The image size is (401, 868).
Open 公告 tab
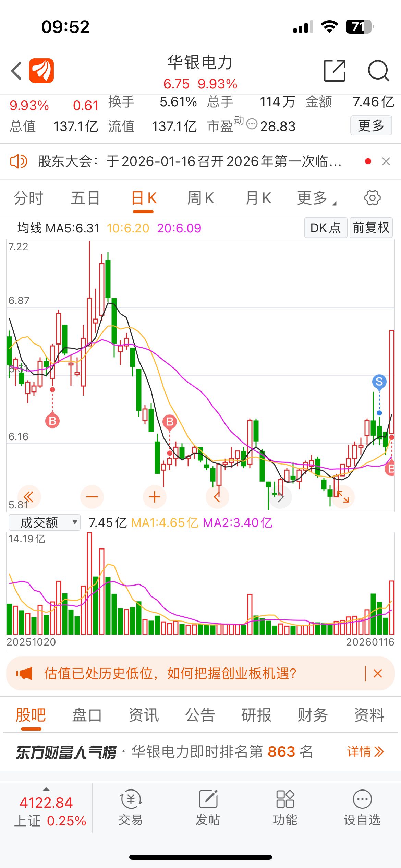click(x=200, y=715)
